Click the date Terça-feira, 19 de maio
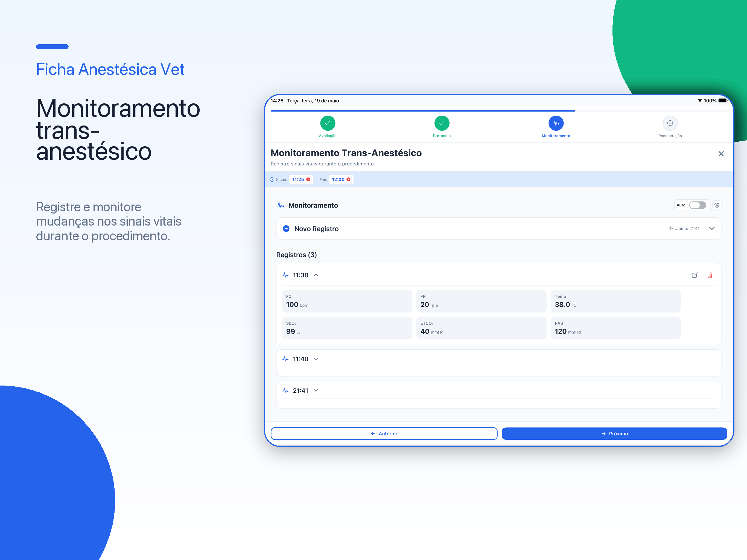 [x=313, y=101]
